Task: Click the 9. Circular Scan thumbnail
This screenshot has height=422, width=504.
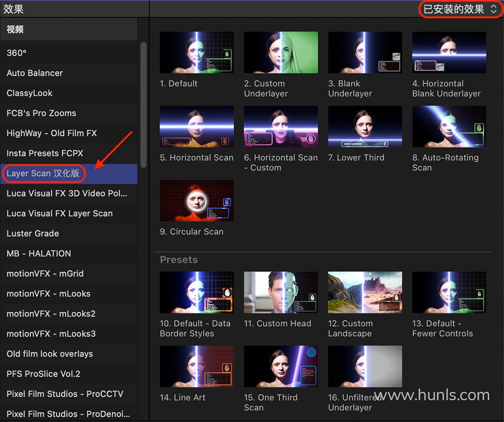Action: click(x=197, y=200)
